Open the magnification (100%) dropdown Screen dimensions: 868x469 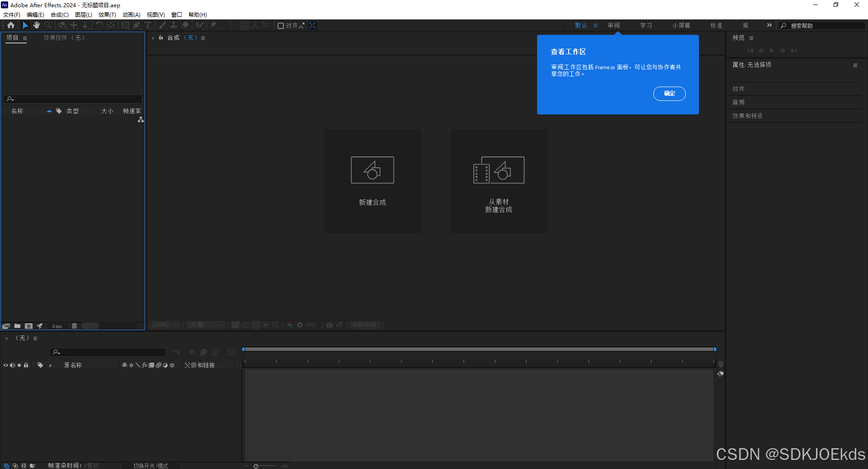click(x=165, y=325)
